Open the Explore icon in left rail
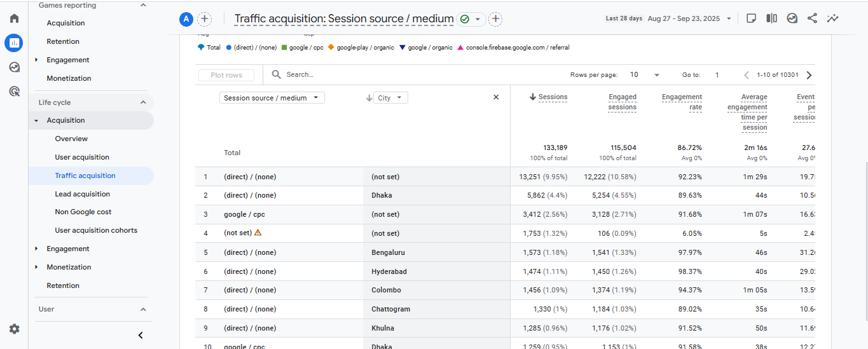 (14, 67)
